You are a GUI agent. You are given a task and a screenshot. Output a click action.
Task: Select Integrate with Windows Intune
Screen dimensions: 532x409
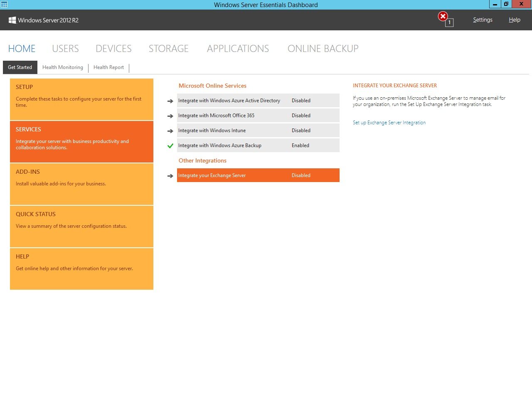[258, 131]
